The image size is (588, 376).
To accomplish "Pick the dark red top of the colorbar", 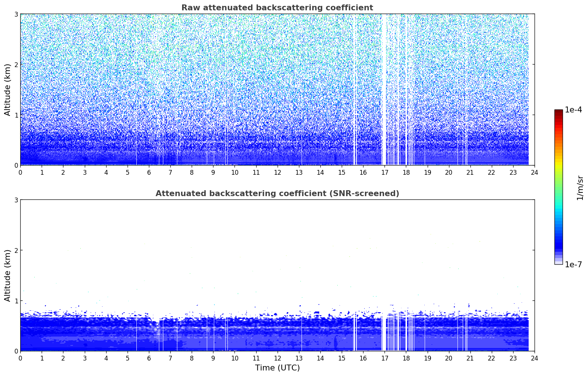I will (558, 112).
